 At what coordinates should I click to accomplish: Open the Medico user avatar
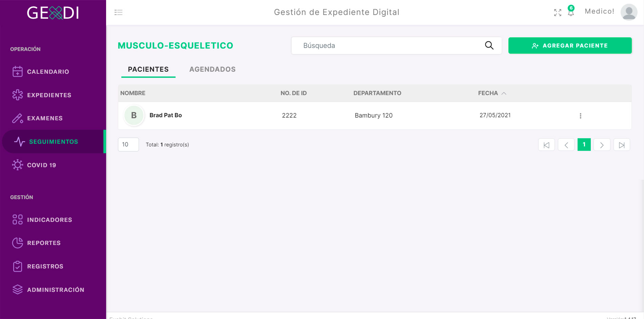click(629, 12)
